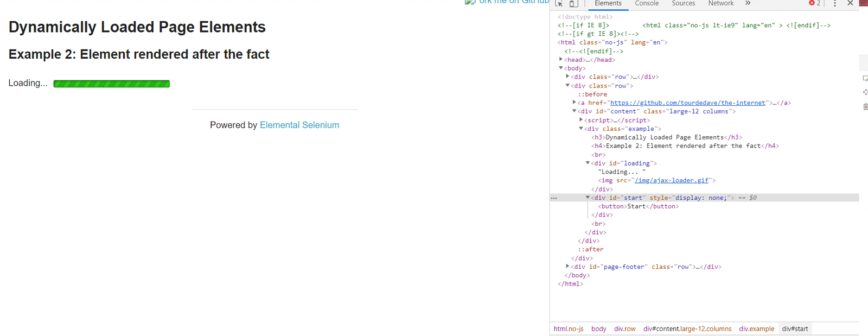This screenshot has width=868, height=336.
Task: Click the /img/ajax-loader.gif source link
Action: (672, 180)
